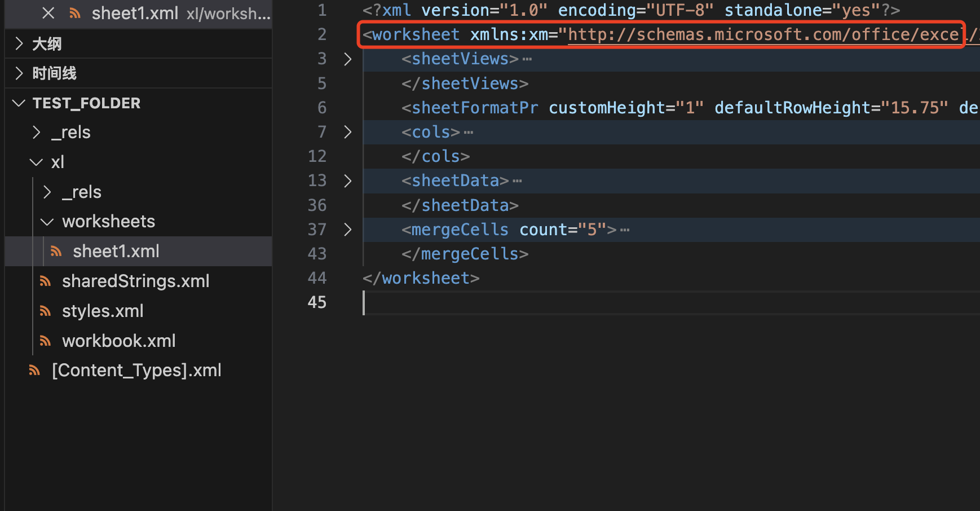Click the encoding UTF-8 attribute value
Screen dimensions: 980x511
coord(681,10)
